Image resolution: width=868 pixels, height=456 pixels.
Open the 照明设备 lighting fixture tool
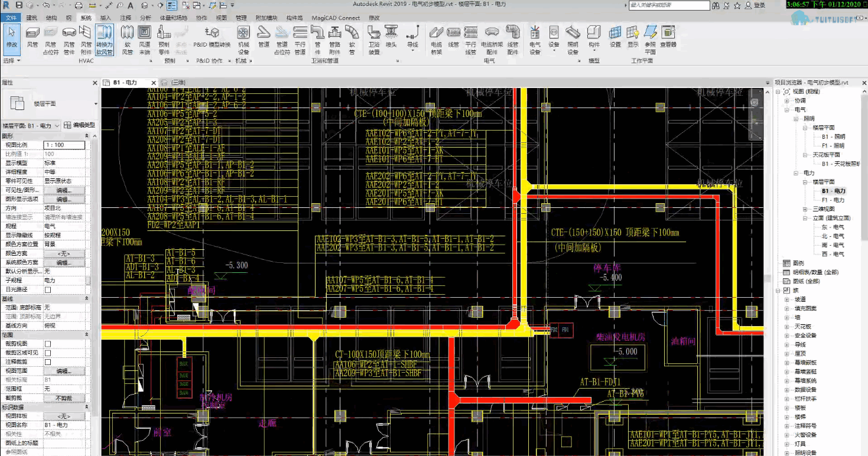coord(573,40)
